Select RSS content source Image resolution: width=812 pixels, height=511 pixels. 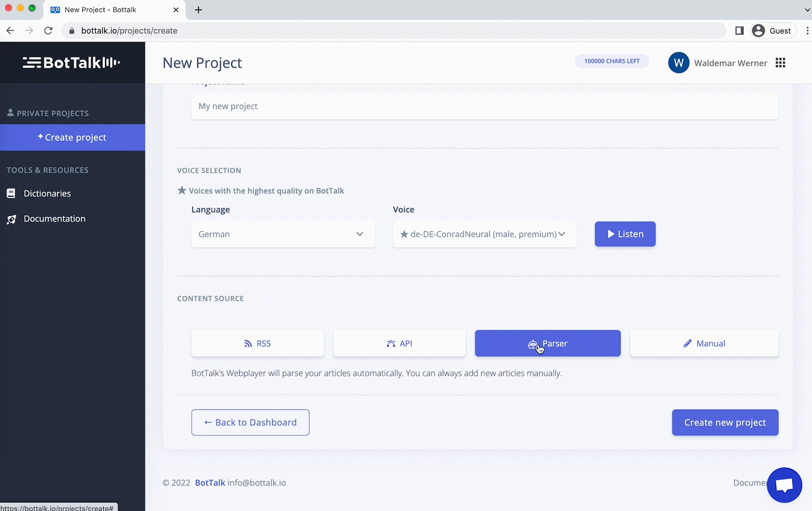[257, 344]
